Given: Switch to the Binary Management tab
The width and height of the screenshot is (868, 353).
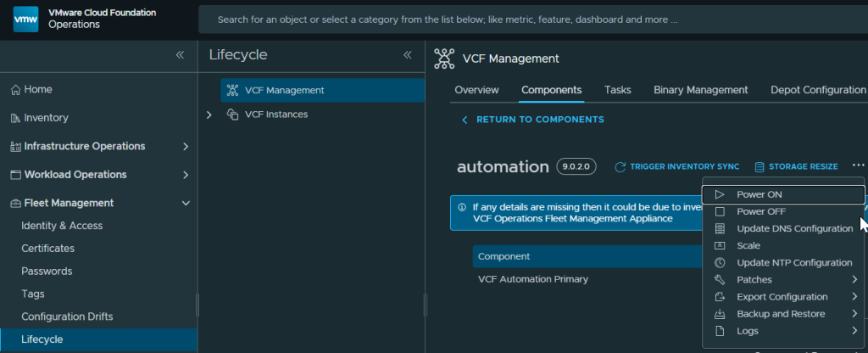Looking at the screenshot, I should (700, 90).
